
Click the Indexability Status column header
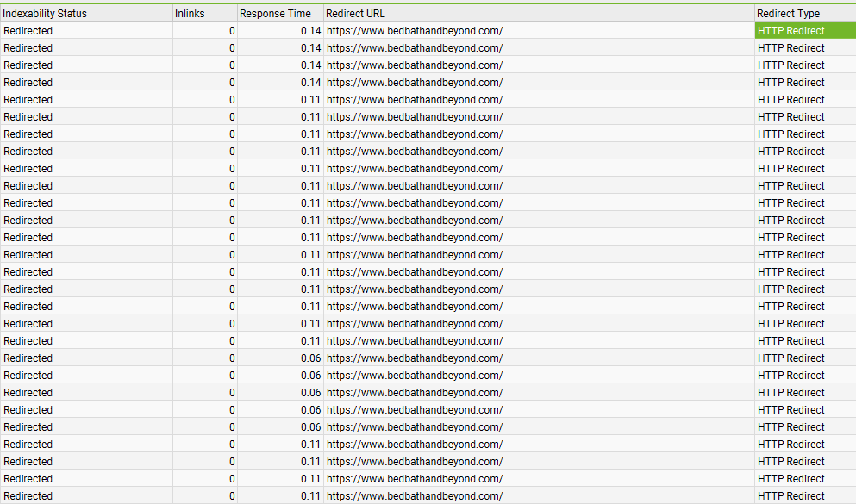pyautogui.click(x=45, y=14)
